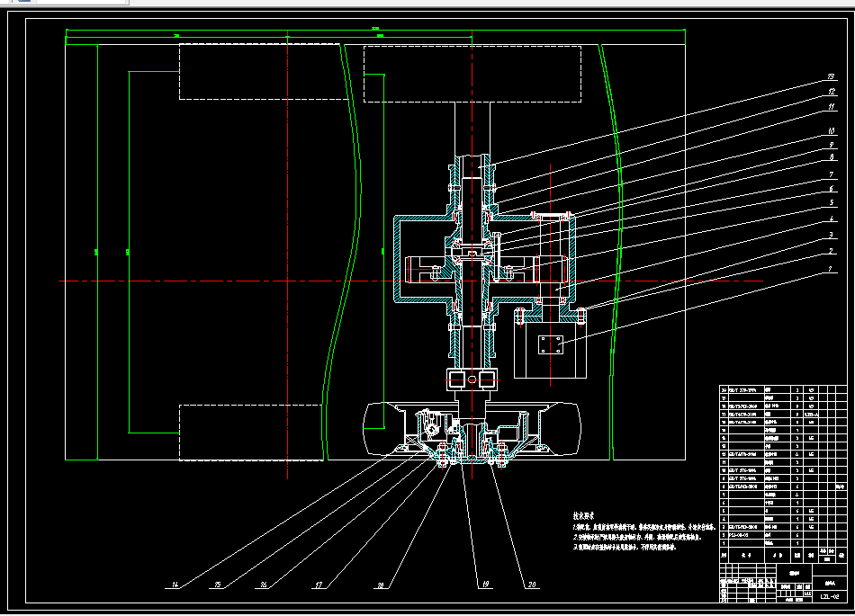Select callout number 1 label
This screenshot has width=855, height=616.
[x=830, y=269]
